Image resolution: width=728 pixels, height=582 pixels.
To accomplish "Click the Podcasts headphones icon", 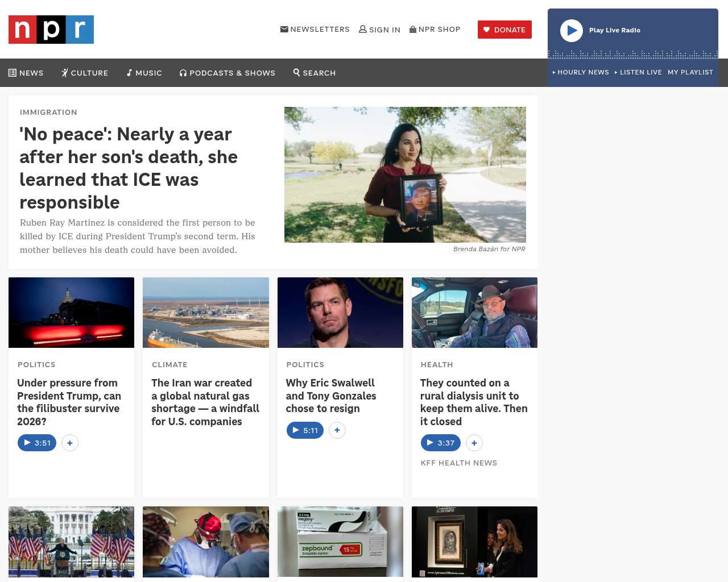I will pos(183,73).
